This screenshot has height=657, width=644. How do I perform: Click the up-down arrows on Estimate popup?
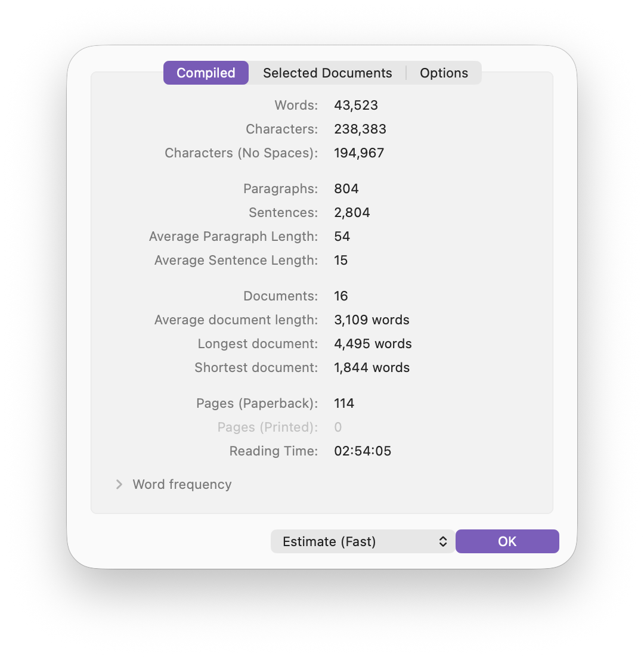click(443, 541)
